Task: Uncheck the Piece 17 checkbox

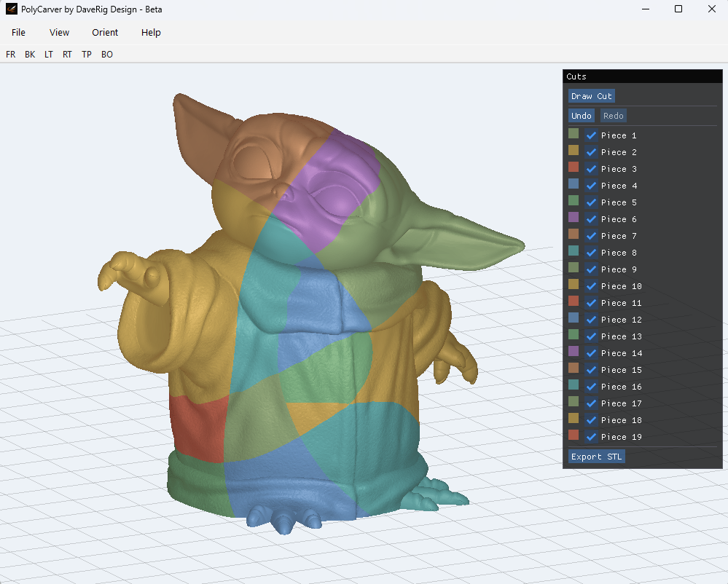Action: 591,403
